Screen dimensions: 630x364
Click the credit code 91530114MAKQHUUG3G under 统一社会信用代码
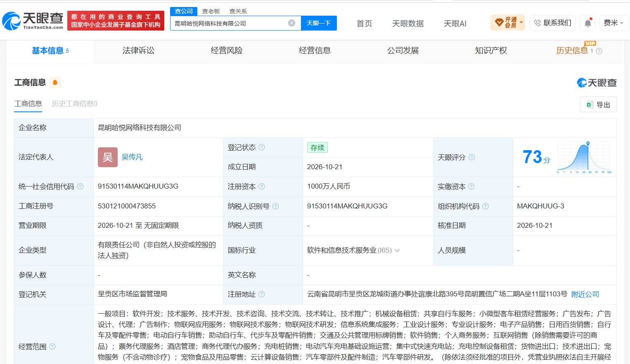138,187
